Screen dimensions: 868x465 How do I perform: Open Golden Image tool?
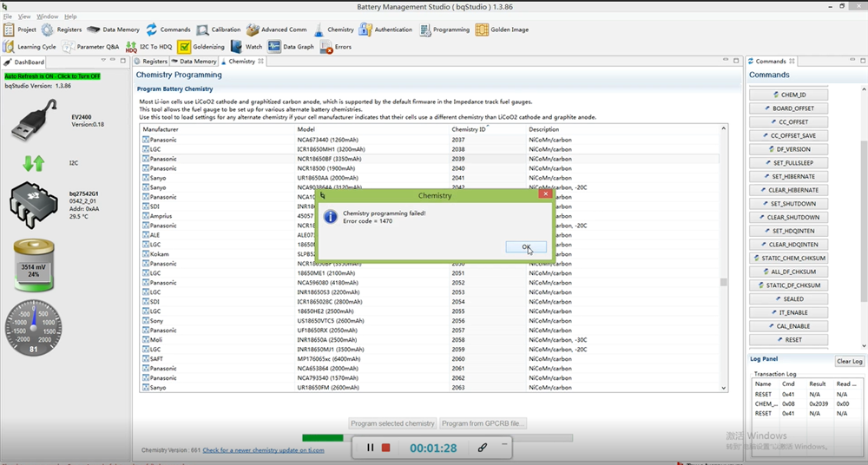[x=502, y=29]
